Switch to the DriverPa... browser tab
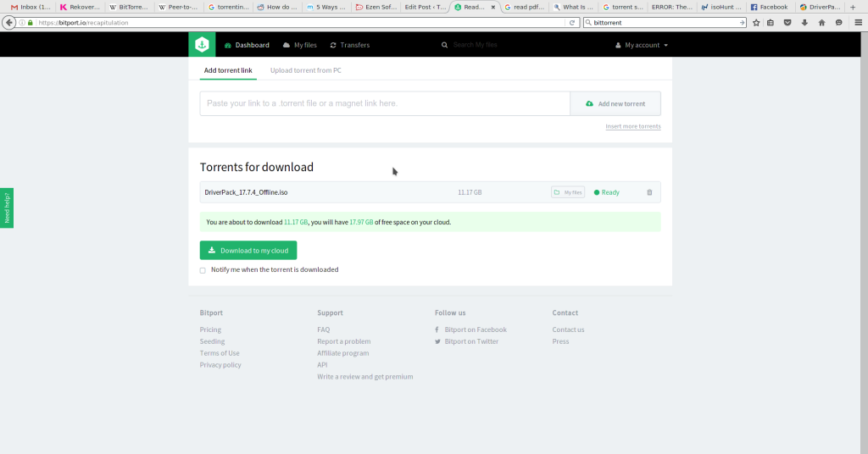 820,7
